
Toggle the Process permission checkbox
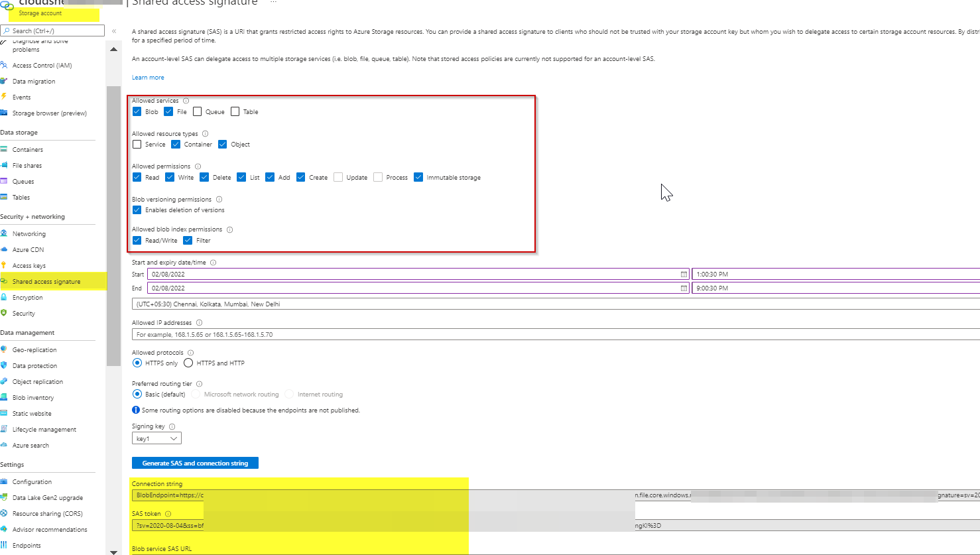(x=378, y=177)
